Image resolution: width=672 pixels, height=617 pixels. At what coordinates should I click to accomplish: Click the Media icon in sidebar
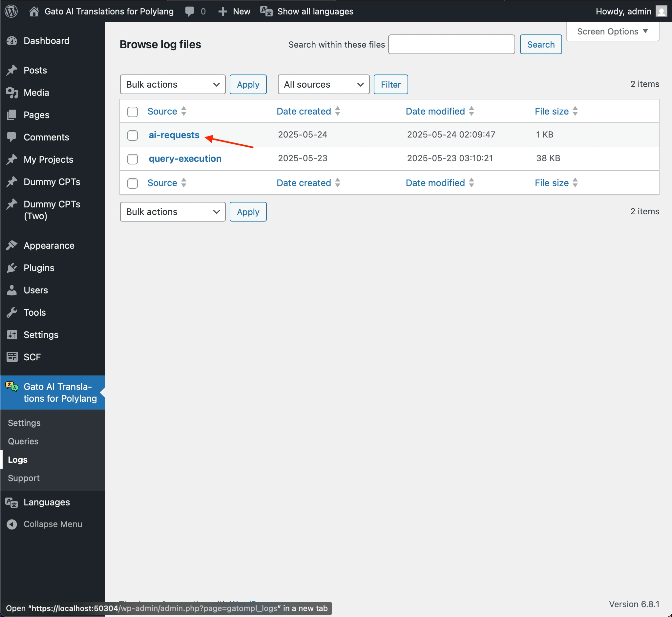click(12, 93)
